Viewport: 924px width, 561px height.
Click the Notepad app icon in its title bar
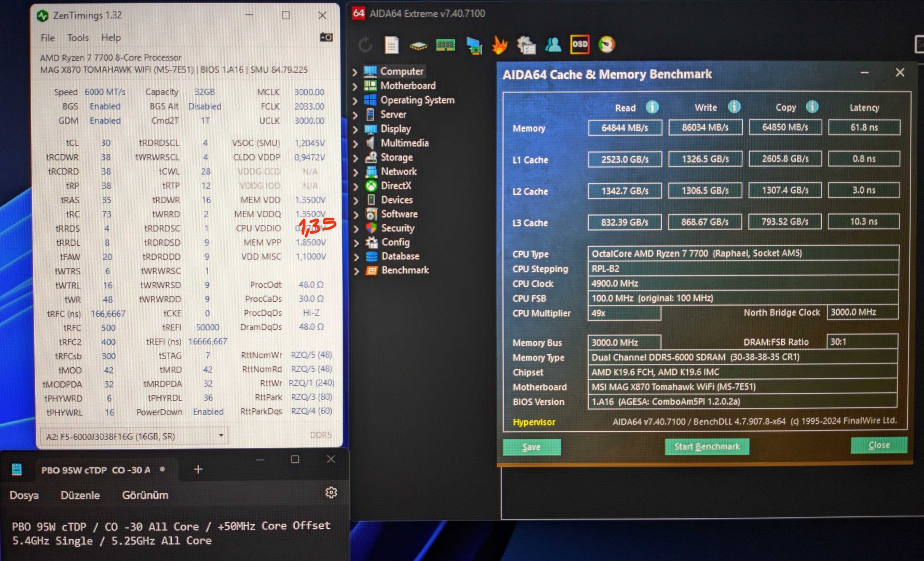(17, 470)
